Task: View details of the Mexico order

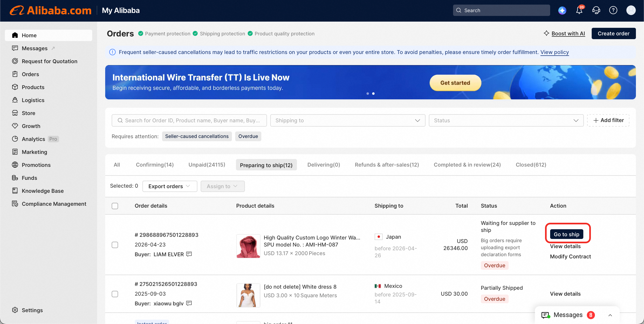Action: [x=565, y=294]
